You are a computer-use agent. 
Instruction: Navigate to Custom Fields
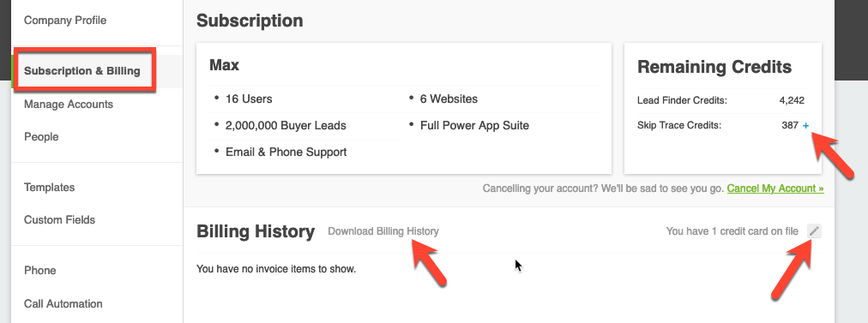point(60,219)
